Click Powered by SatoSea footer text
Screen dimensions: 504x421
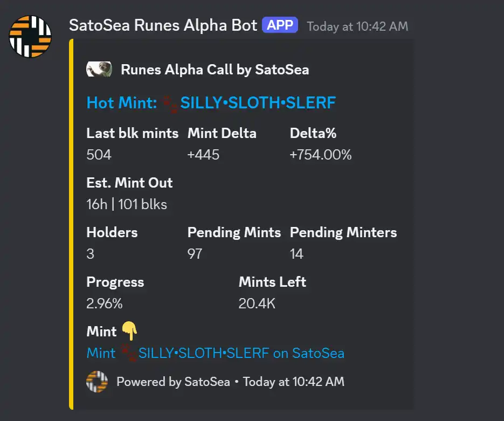[173, 382]
